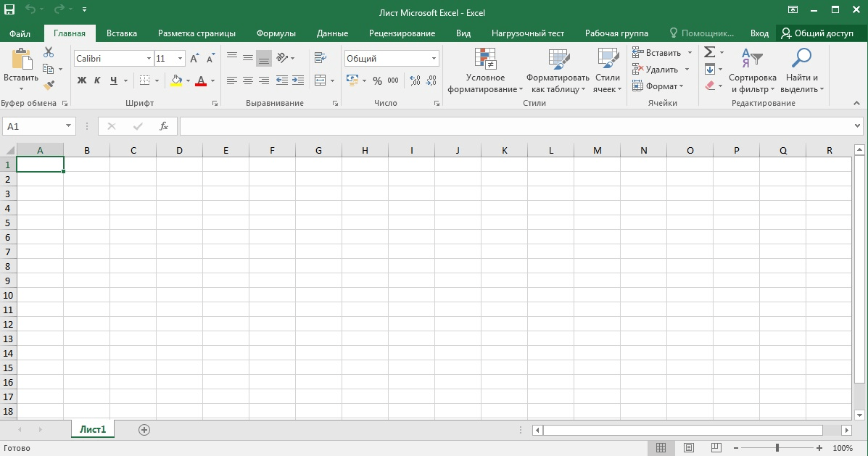Apply percent style
The height and width of the screenshot is (456, 868).
coord(378,80)
